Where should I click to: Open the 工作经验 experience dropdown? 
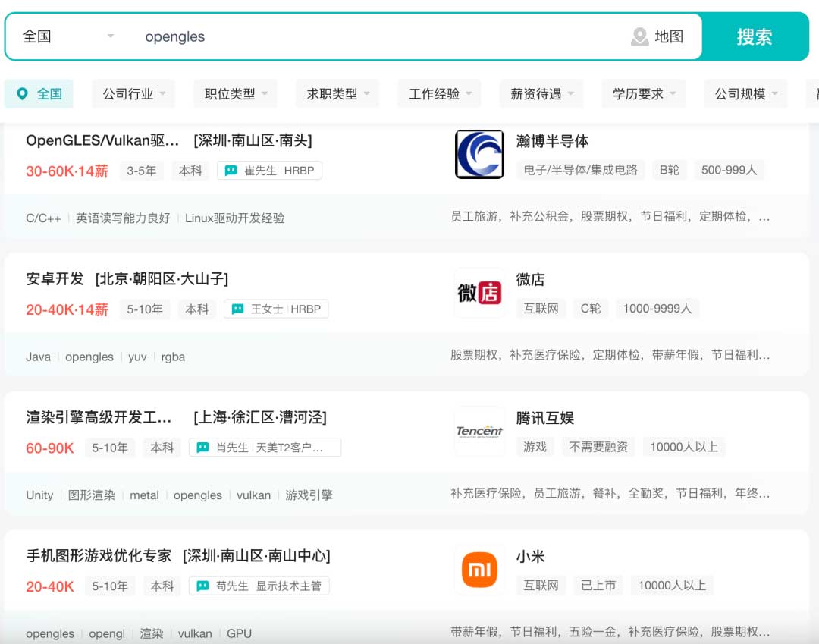point(439,94)
